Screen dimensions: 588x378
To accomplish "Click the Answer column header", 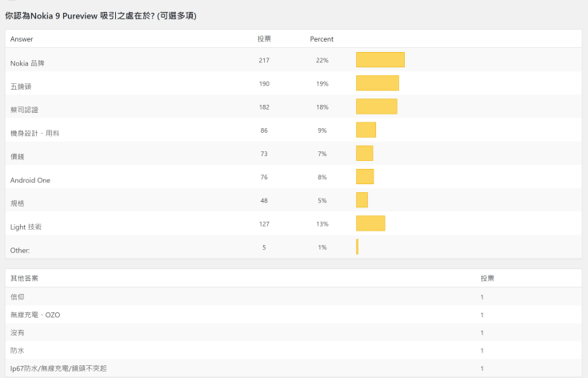I will click(22, 39).
